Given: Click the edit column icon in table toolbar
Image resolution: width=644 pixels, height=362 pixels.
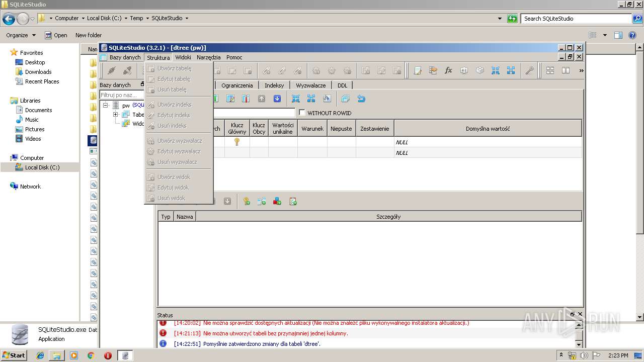Looking at the screenshot, I should click(230, 99).
